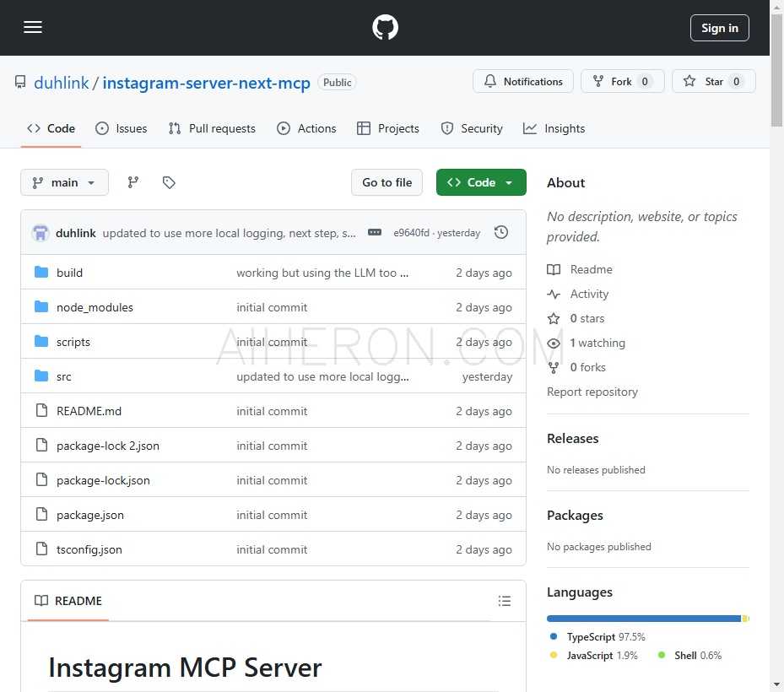The image size is (784, 692).
Task: Click Report repository link
Action: [x=592, y=392]
